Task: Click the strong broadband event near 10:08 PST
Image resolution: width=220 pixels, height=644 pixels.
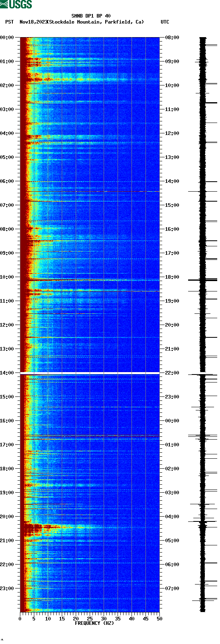Action: [x=90, y=280]
